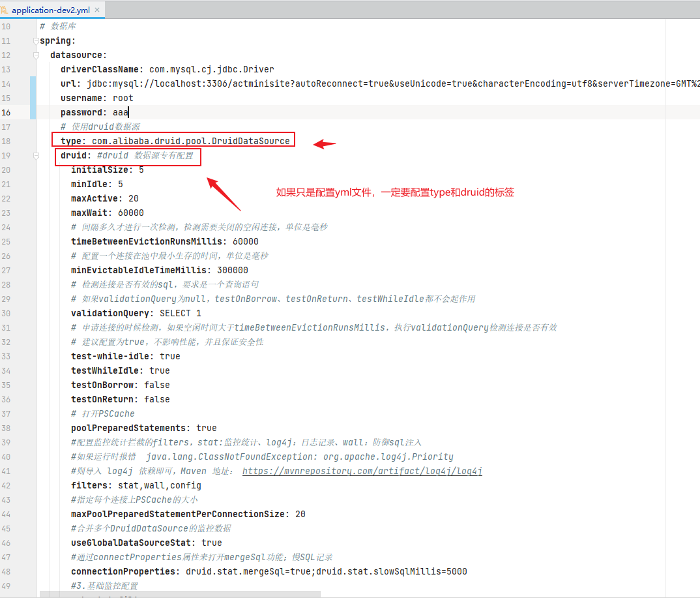Collapse the datasource: block fold marker
The height and width of the screenshot is (598, 700).
[36, 55]
